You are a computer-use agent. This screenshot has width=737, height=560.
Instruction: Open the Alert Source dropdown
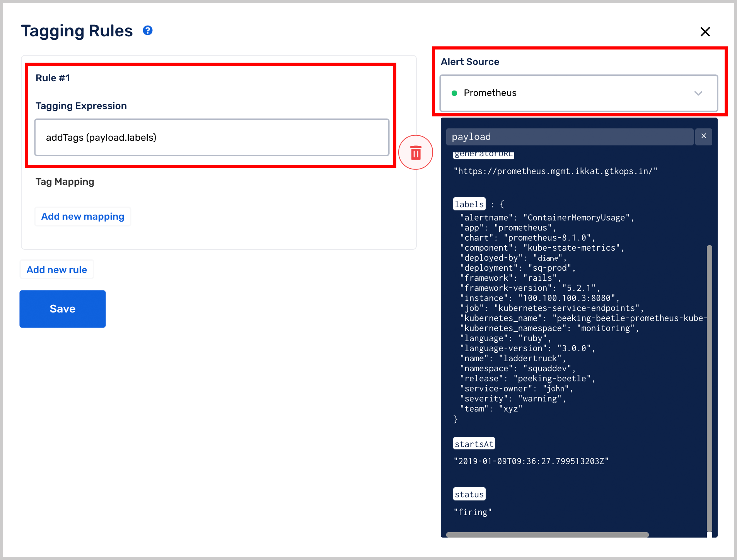coord(578,93)
